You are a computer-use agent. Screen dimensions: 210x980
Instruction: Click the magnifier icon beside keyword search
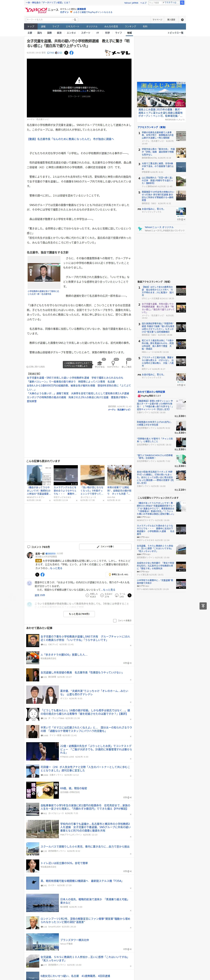[x=75, y=20]
